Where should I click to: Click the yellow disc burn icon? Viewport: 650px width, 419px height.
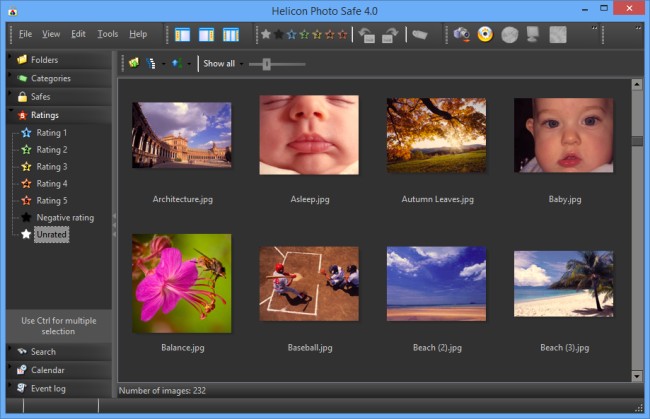[x=485, y=34]
